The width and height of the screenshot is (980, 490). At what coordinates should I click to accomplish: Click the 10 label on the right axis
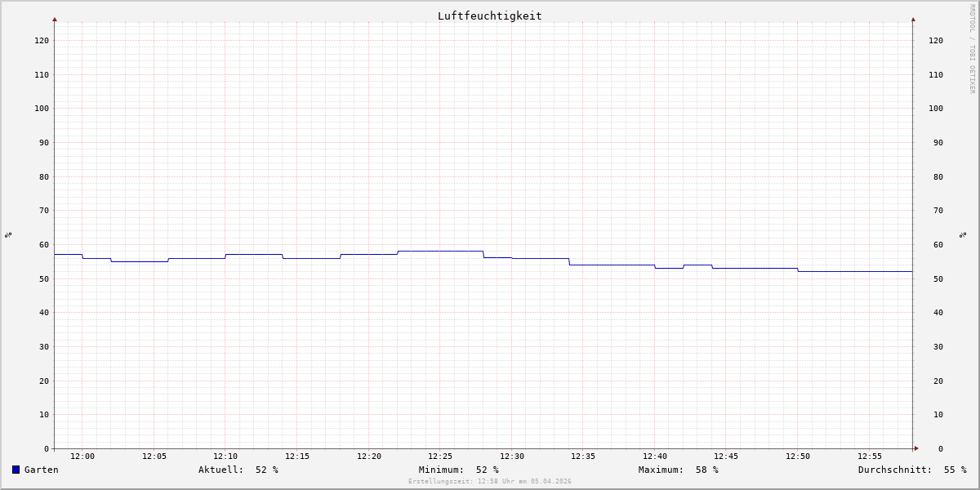pos(938,415)
